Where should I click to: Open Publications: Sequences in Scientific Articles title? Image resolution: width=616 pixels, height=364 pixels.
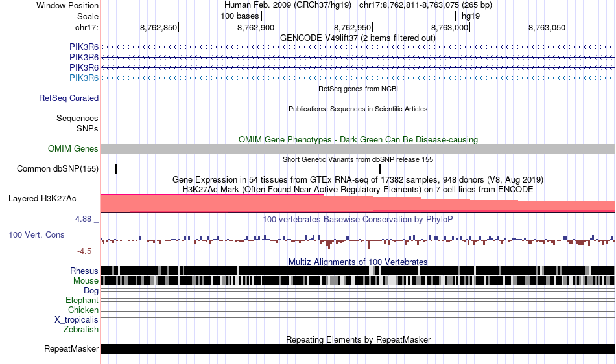pos(358,109)
